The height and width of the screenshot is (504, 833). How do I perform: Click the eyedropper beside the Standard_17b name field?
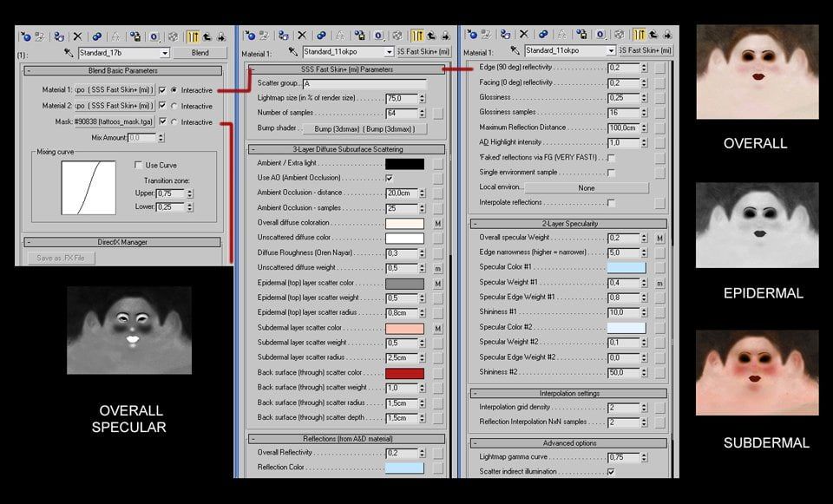(x=69, y=53)
